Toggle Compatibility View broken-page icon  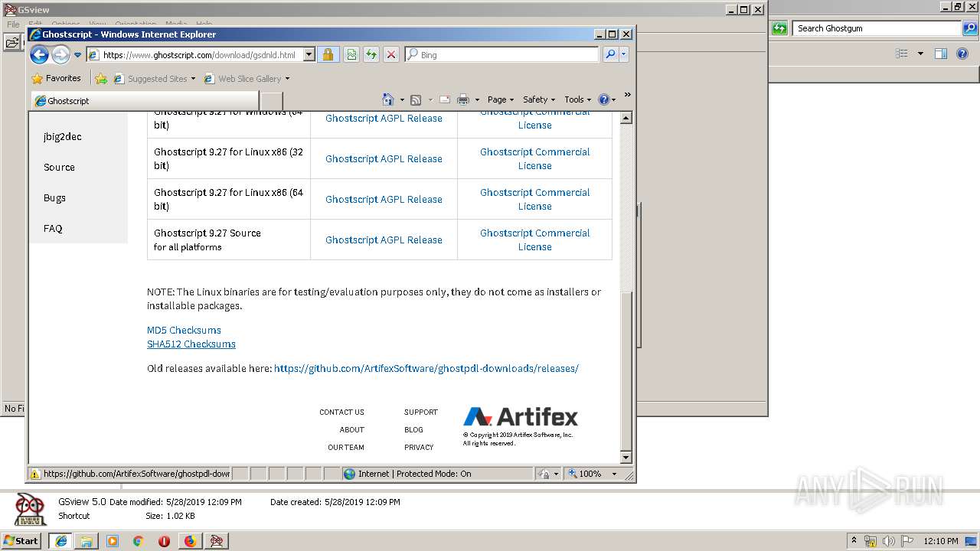click(x=351, y=54)
